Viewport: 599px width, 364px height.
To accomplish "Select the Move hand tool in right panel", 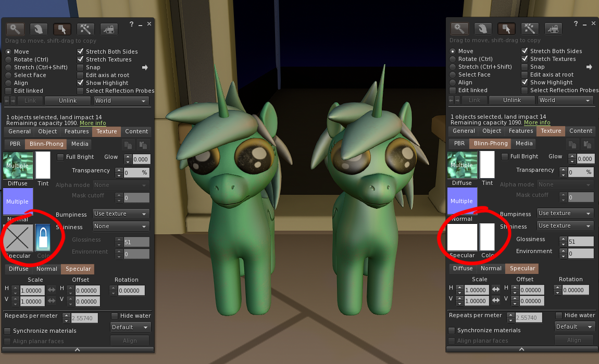I will pos(483,29).
